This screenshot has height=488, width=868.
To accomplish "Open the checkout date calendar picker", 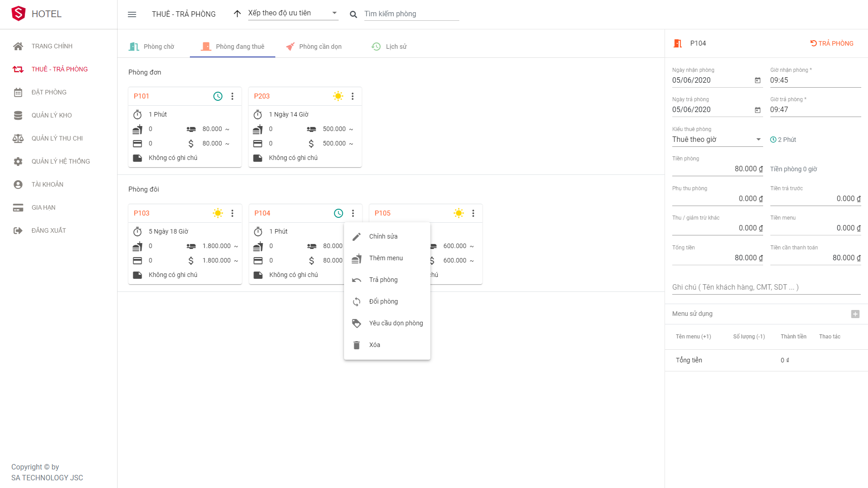I will 758,110.
